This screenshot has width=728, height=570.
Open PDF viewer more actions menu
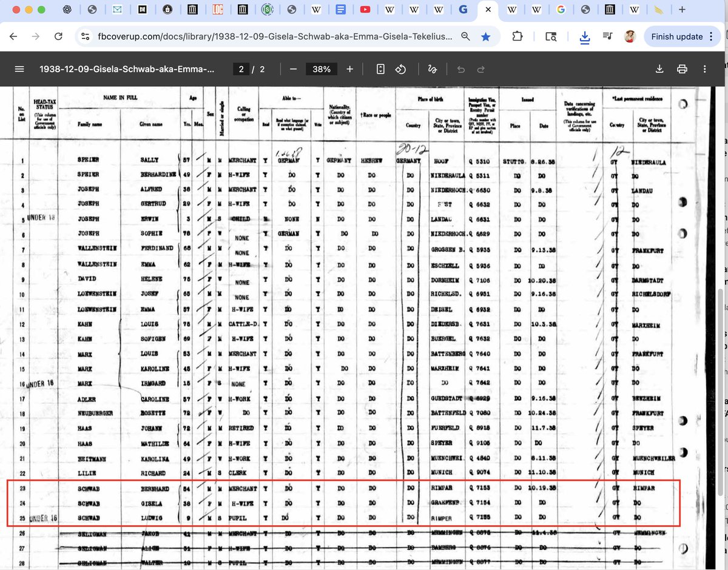tap(704, 69)
